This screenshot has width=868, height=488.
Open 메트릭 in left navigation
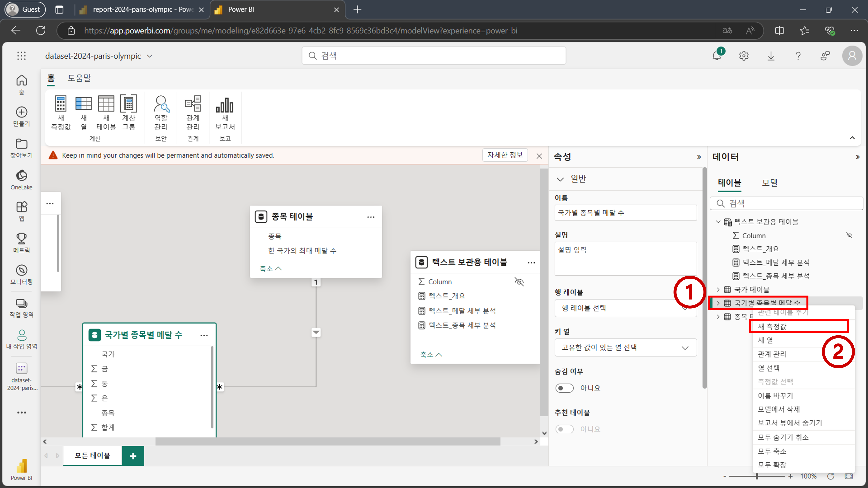click(22, 243)
